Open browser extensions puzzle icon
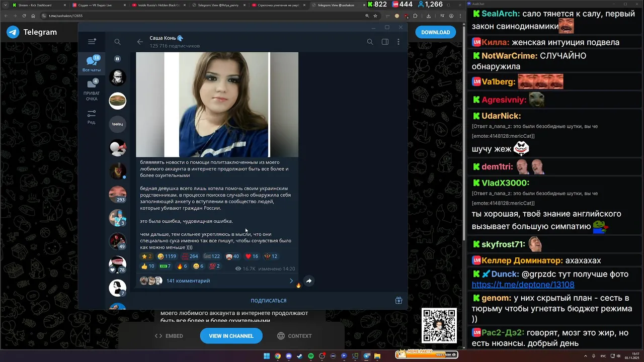The width and height of the screenshot is (644, 362). pyautogui.click(x=415, y=16)
